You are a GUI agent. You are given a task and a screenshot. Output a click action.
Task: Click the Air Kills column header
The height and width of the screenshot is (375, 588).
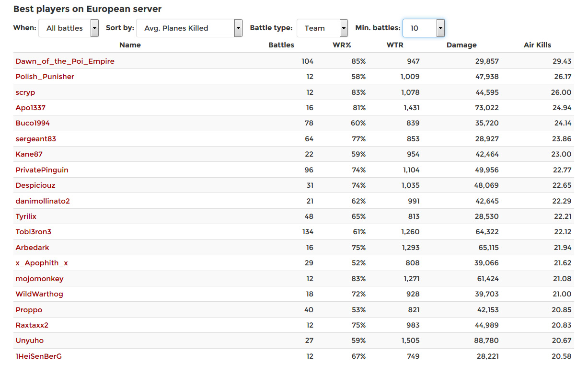pos(537,45)
